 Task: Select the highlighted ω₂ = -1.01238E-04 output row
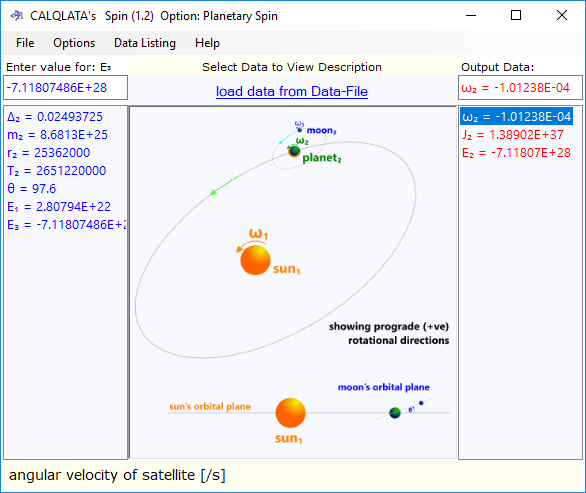(x=516, y=117)
